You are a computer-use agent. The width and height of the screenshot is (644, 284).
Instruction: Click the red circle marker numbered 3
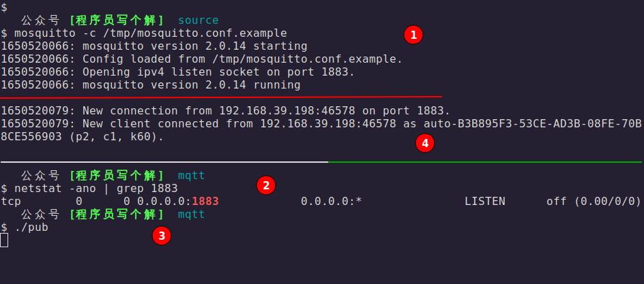pyautogui.click(x=161, y=236)
